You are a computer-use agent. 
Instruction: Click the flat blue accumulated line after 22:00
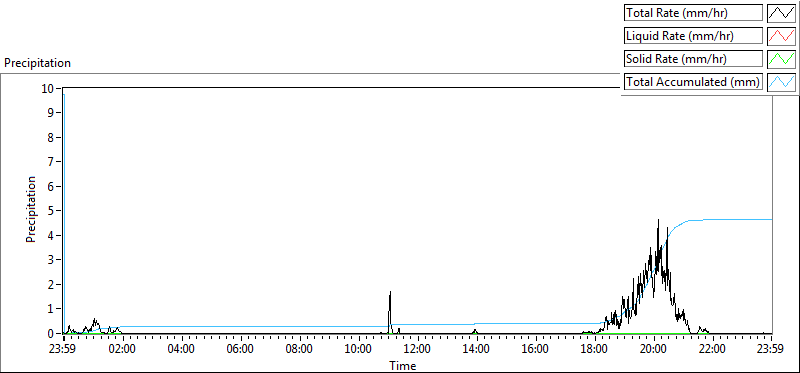tap(742, 219)
